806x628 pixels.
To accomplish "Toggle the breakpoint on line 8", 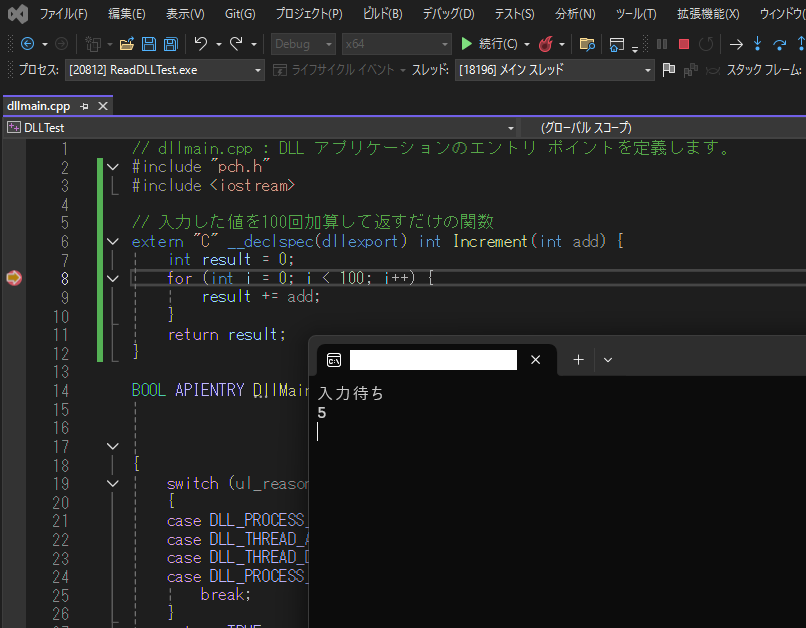I will (13, 278).
